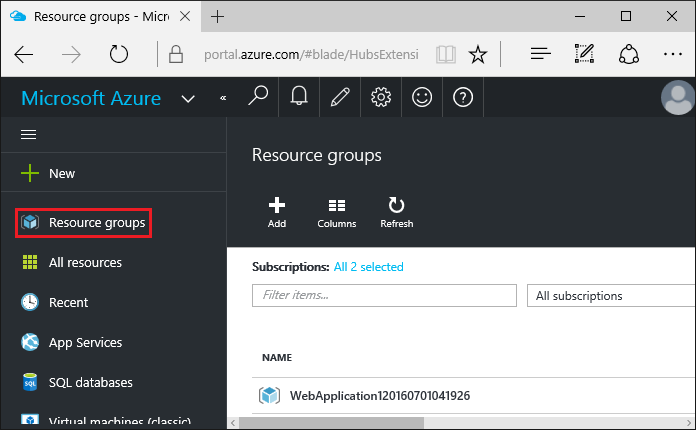
Task: Open browser more actions ellipsis
Action: (672, 54)
